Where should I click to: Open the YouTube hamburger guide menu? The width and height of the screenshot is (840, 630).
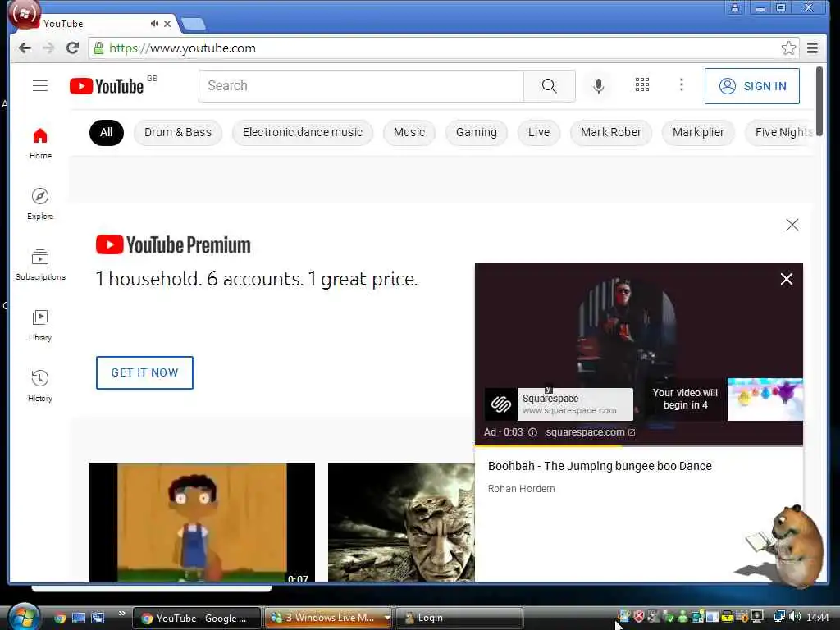point(40,85)
